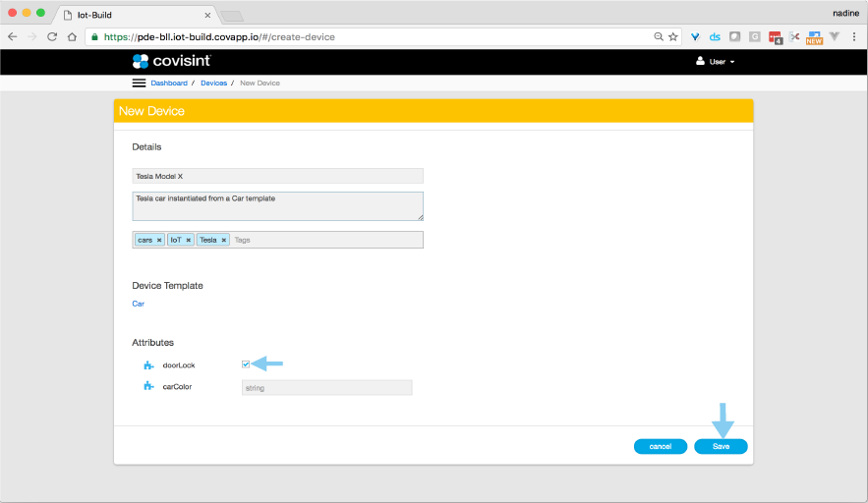Bookmark page with the star icon
Screen dimensions: 868x503
pyautogui.click(x=673, y=37)
